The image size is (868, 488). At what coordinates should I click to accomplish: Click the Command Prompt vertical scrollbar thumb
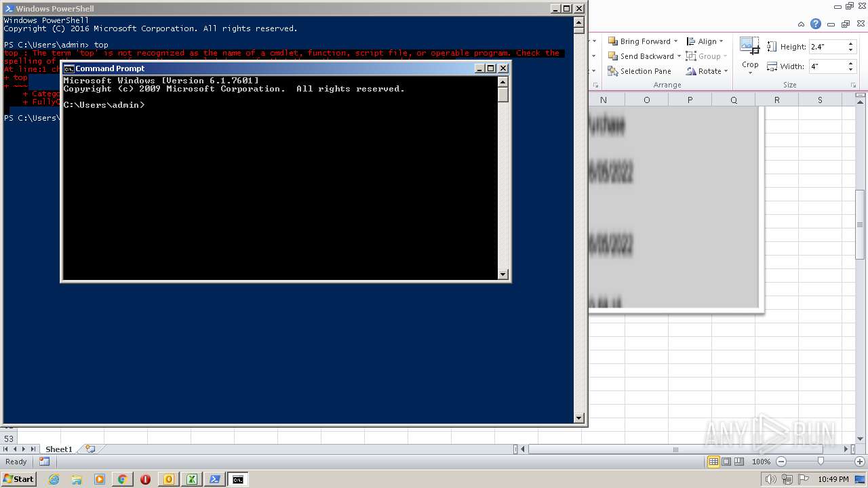[502, 95]
